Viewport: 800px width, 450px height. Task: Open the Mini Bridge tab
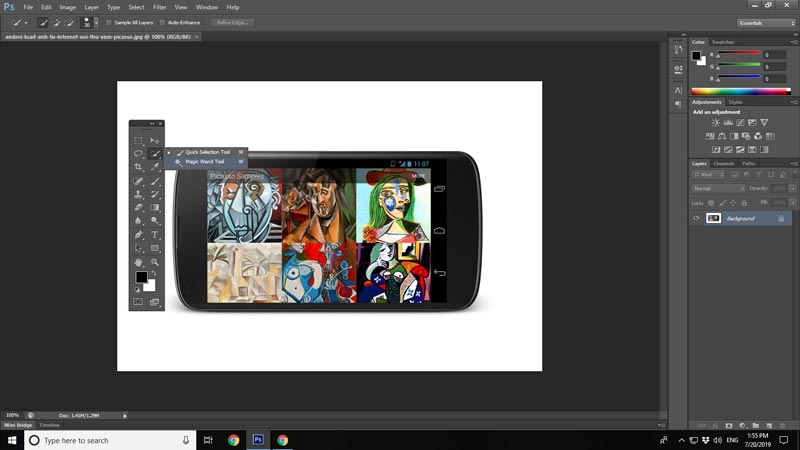click(18, 425)
